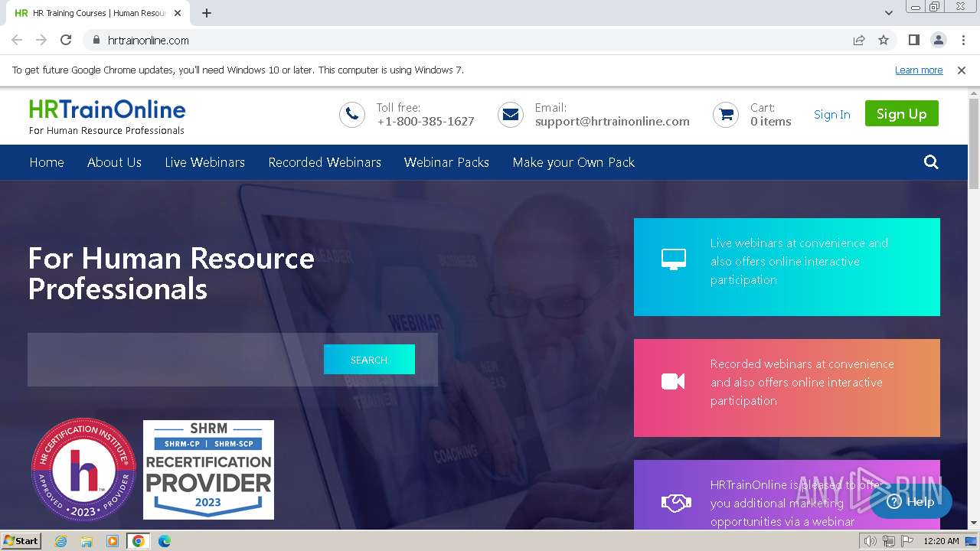980x551 pixels.
Task: Click Chrome icon in taskbar
Action: (x=138, y=541)
